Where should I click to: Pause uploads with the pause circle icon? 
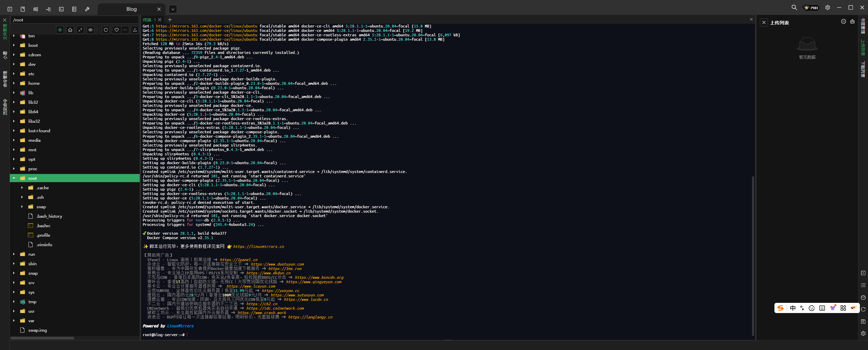click(x=844, y=22)
